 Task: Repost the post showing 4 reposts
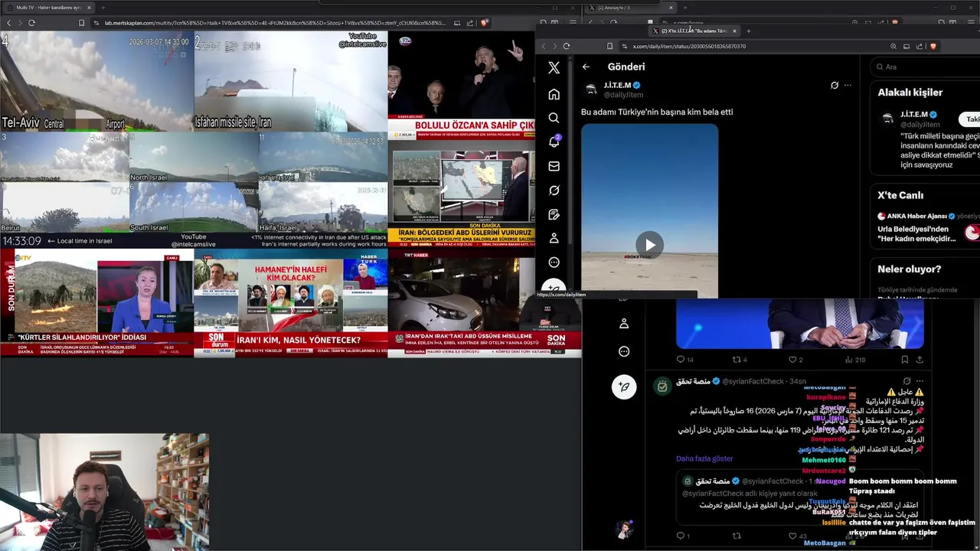[737, 360]
